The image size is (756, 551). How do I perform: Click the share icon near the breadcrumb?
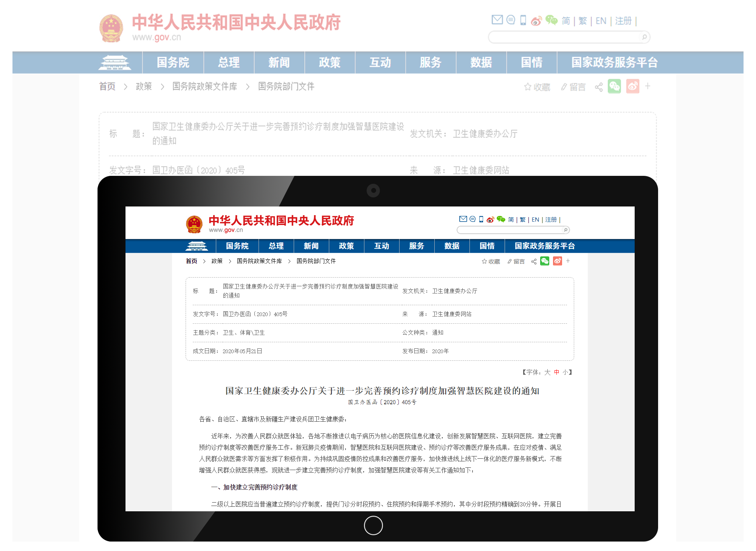click(x=534, y=261)
